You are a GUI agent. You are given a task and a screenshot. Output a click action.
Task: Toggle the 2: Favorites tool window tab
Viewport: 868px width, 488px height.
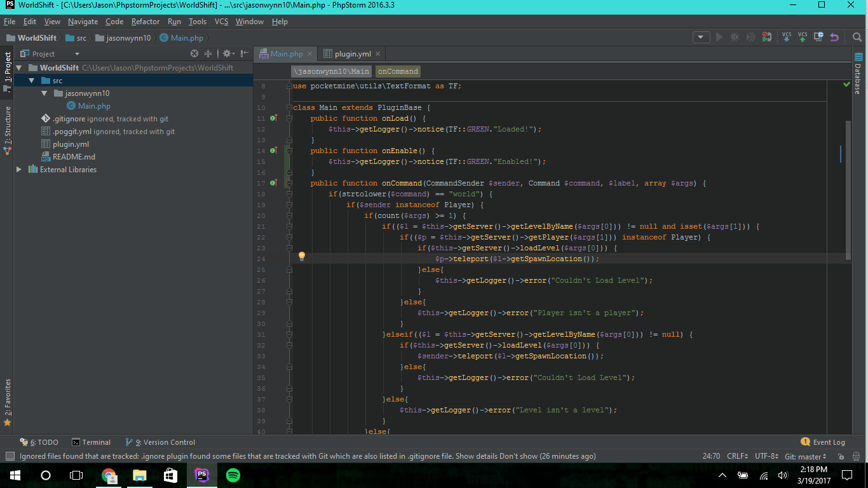tap(8, 402)
